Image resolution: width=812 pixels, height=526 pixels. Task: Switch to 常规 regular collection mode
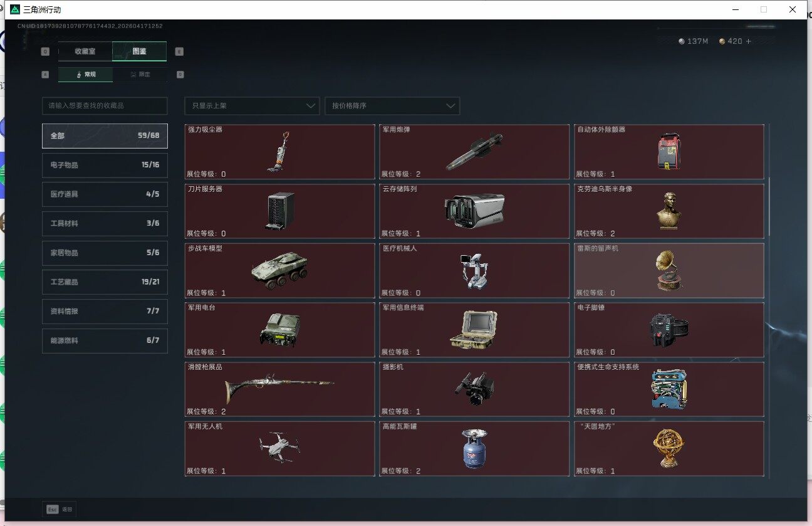[86, 75]
